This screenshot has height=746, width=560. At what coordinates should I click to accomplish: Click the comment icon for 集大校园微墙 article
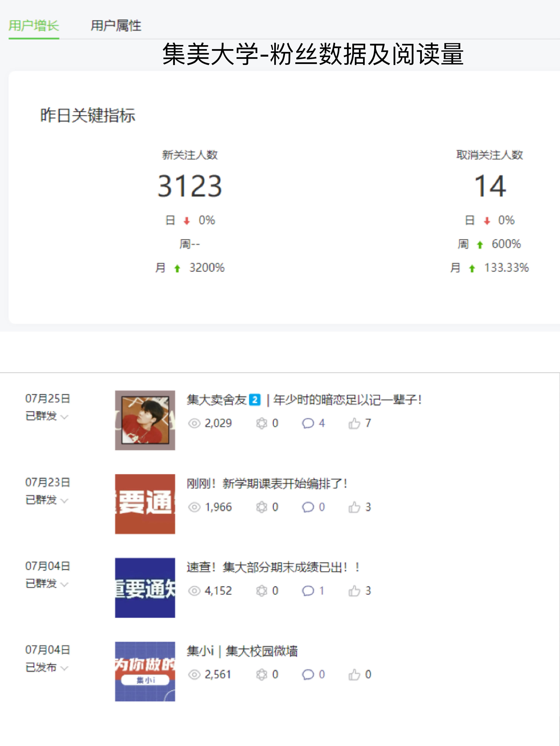(308, 675)
